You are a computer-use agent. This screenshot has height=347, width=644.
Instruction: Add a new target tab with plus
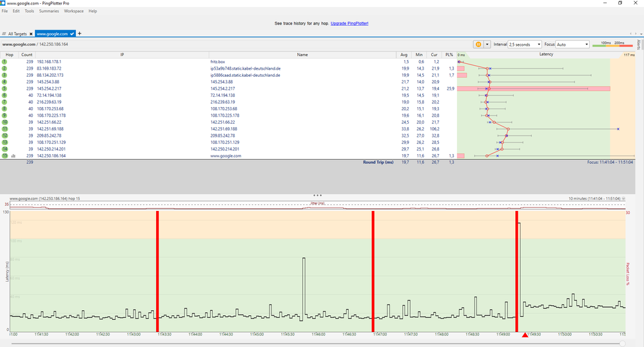point(80,34)
